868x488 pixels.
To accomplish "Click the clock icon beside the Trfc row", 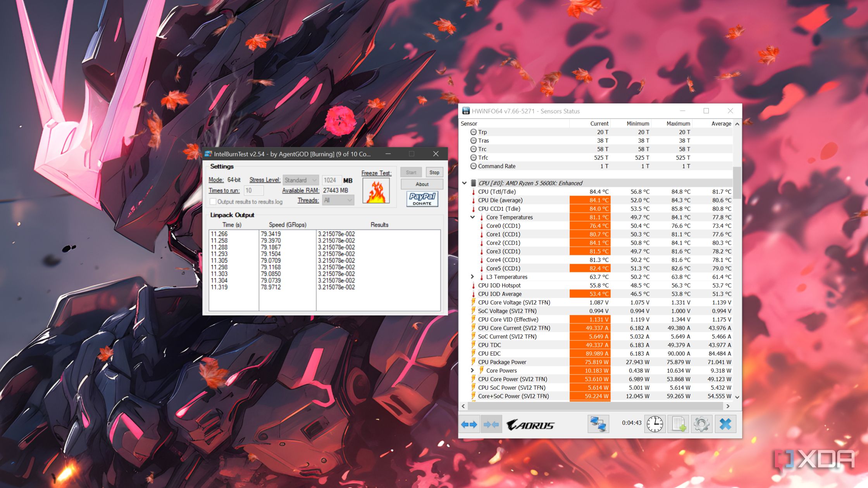I will click(x=473, y=158).
